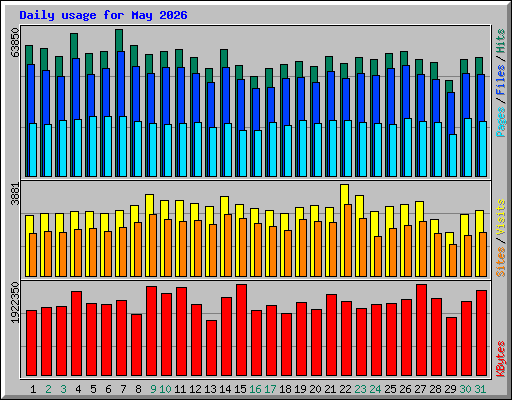Click day 27 on the x-axis

(420, 389)
